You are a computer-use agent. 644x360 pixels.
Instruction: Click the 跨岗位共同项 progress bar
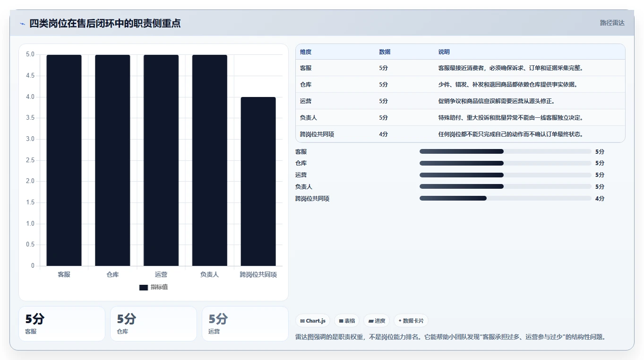[506, 198]
